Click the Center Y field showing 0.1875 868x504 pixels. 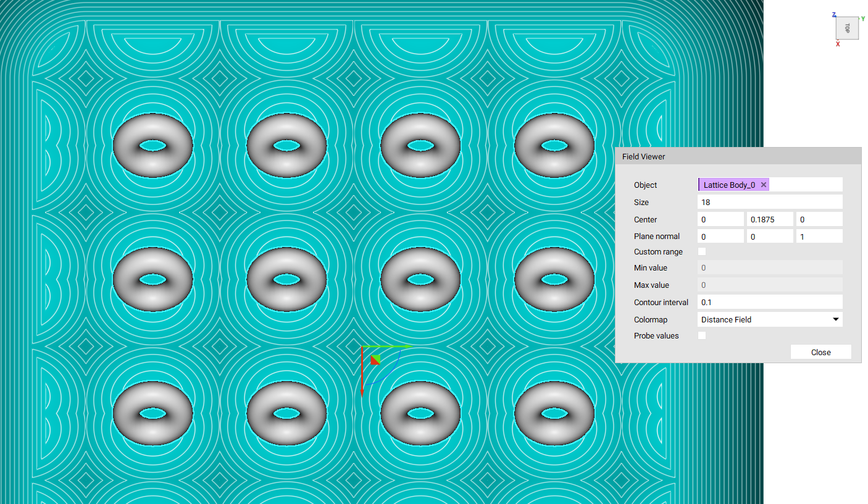pos(770,219)
